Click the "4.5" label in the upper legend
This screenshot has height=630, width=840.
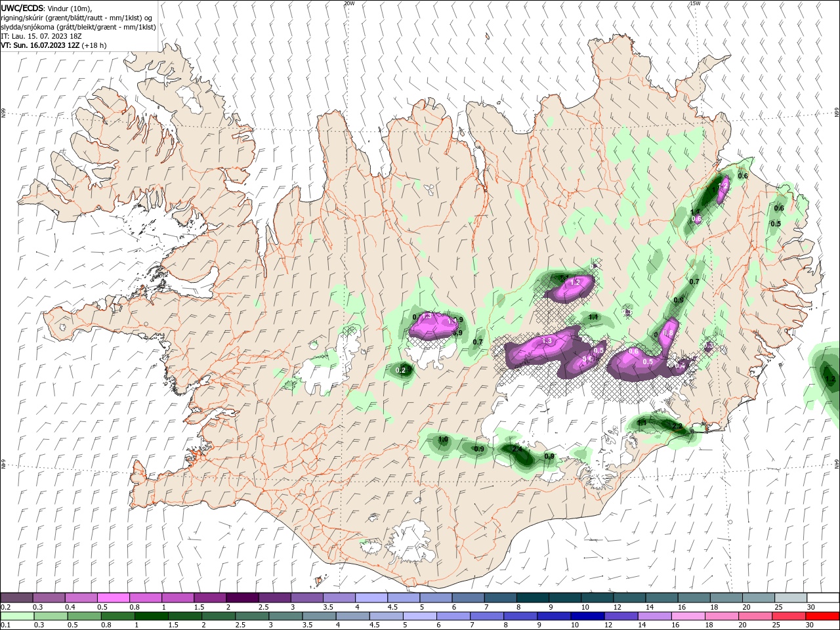tap(392, 608)
